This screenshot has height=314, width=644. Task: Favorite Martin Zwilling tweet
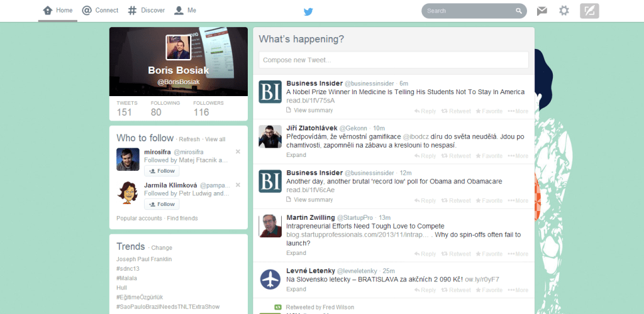[x=489, y=254]
